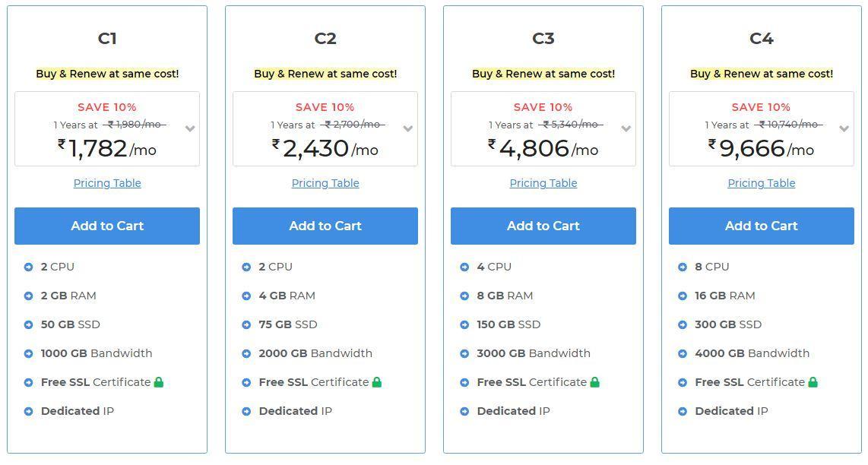
Task: Click arrow bullet beside C3's 3000 GB Bandwidth
Action: [x=464, y=353]
